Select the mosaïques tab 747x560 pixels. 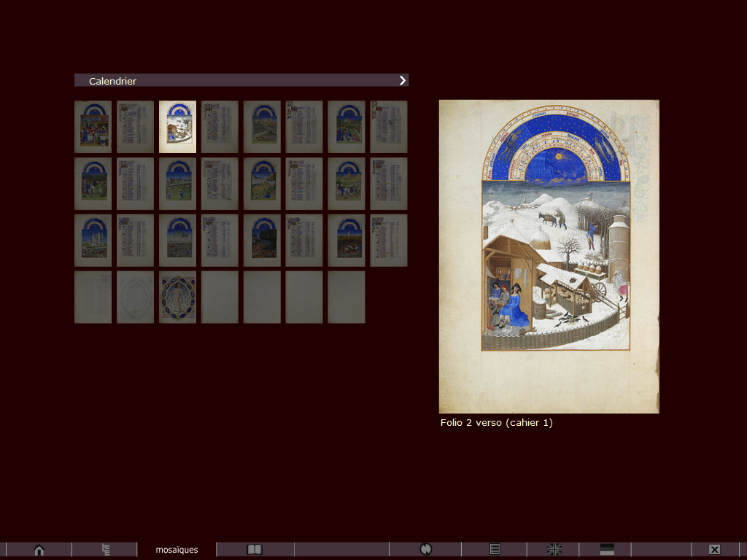[177, 550]
